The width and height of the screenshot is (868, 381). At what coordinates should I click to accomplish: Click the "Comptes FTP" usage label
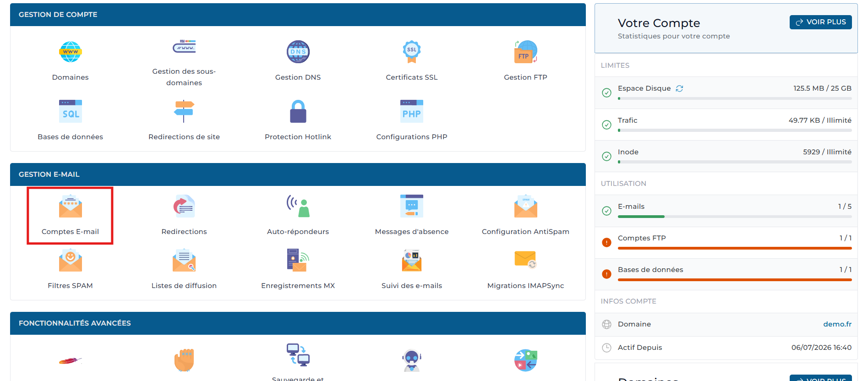(x=642, y=238)
